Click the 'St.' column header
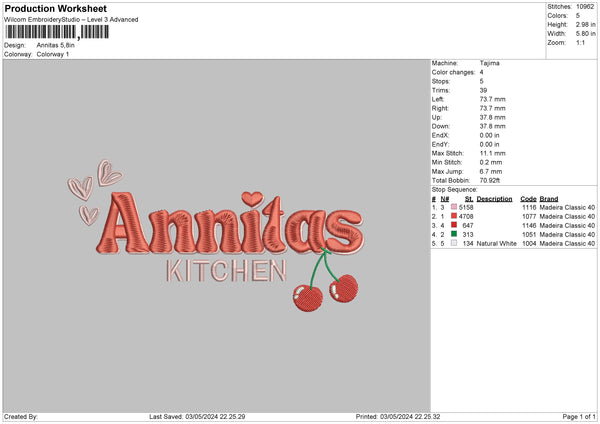Image resolution: width=600 pixels, height=424 pixels. tap(469, 199)
